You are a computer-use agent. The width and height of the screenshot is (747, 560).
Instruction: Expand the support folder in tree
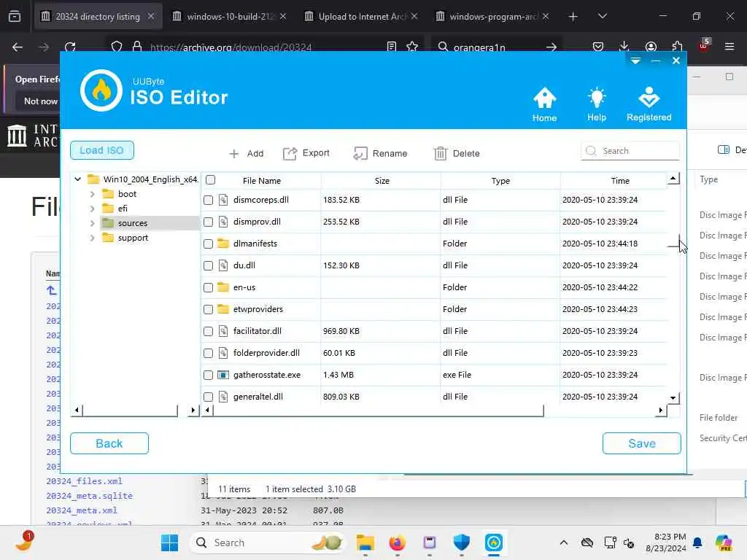click(x=93, y=238)
